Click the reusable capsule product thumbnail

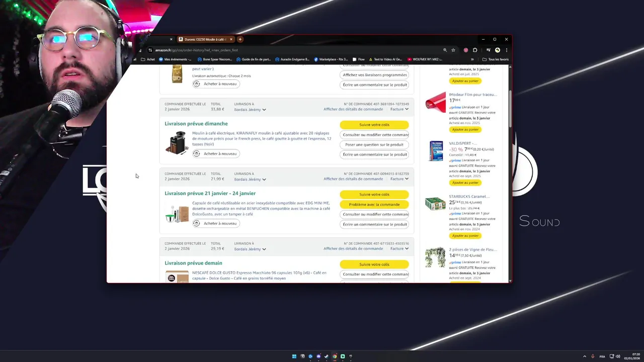coord(177,213)
